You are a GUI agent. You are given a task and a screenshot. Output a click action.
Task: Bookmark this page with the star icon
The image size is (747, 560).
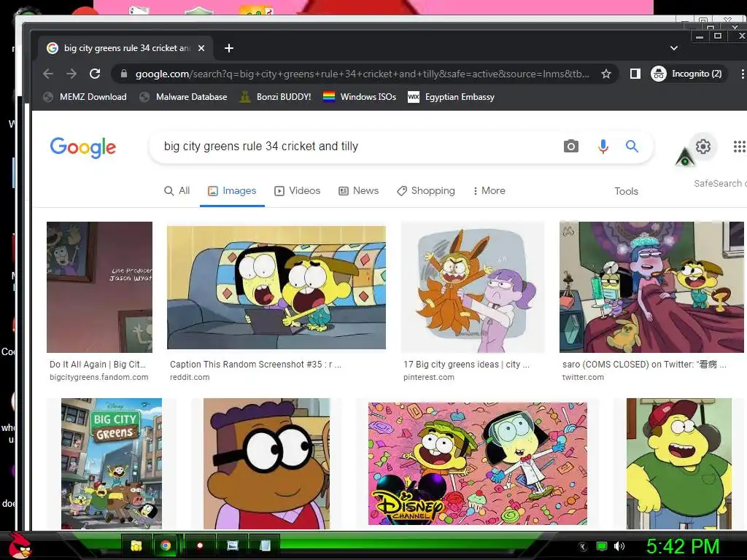coord(606,74)
